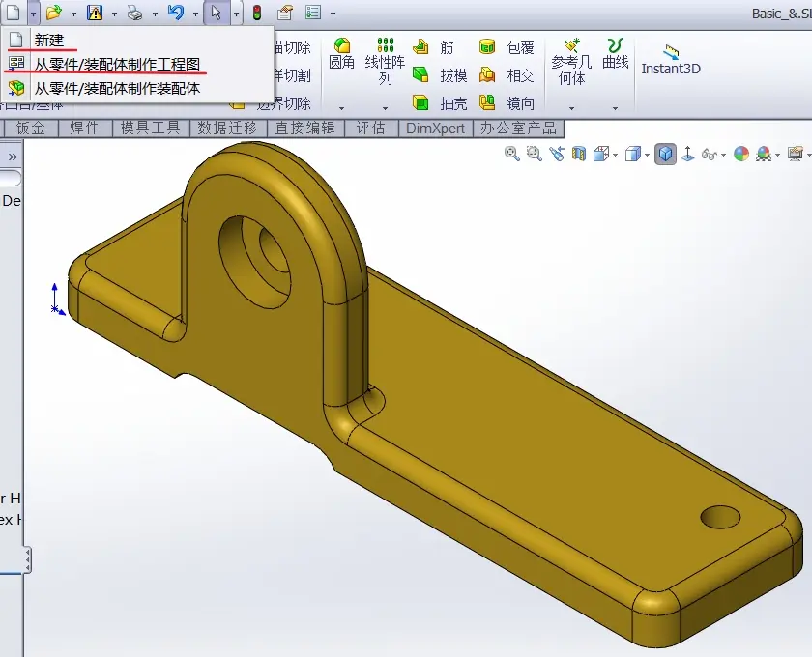Click the Open file folder icon
Screen dimensions: 812x657
click(x=53, y=13)
